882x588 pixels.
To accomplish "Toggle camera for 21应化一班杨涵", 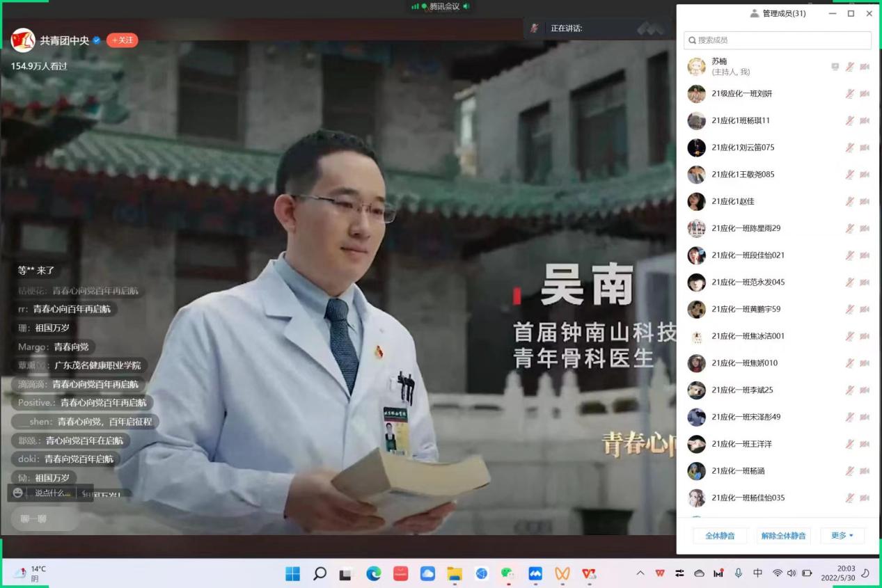I will 865,471.
